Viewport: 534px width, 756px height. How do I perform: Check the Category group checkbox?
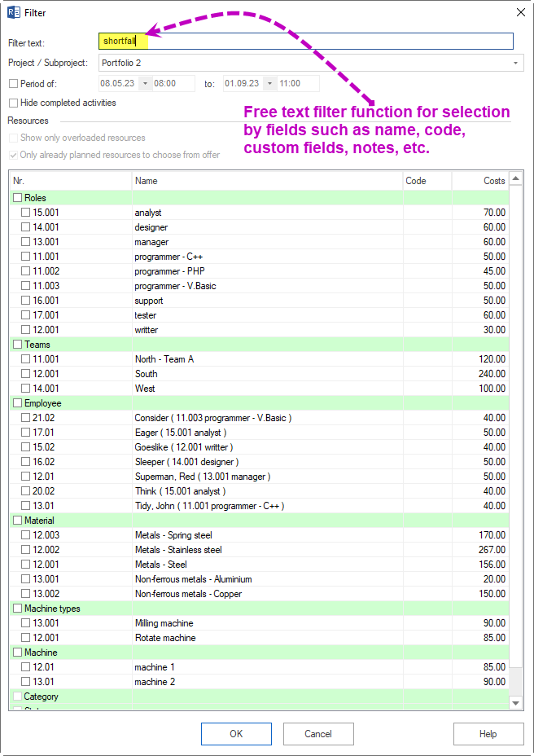(x=18, y=697)
